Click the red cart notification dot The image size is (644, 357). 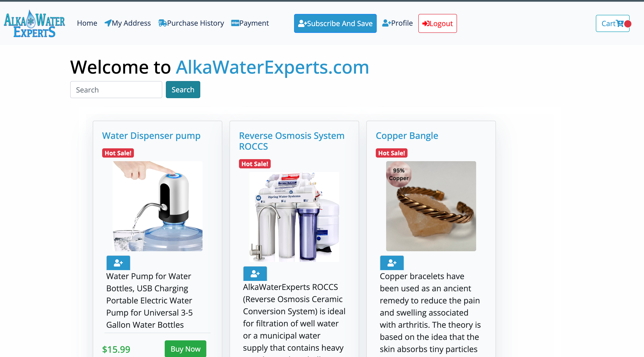point(628,24)
